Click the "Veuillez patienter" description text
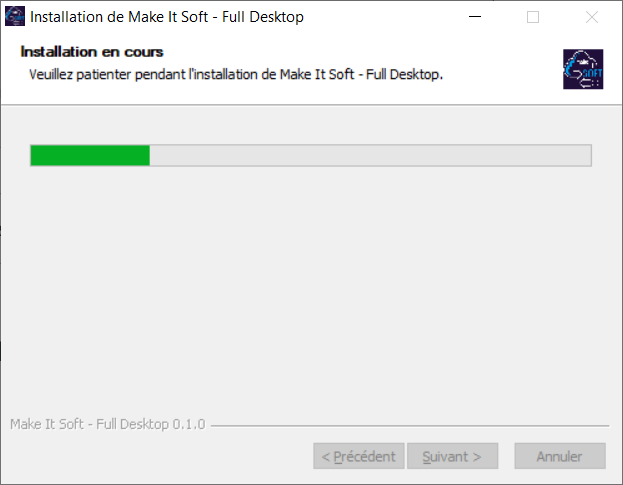This screenshot has width=623, height=485. pyautogui.click(x=236, y=74)
